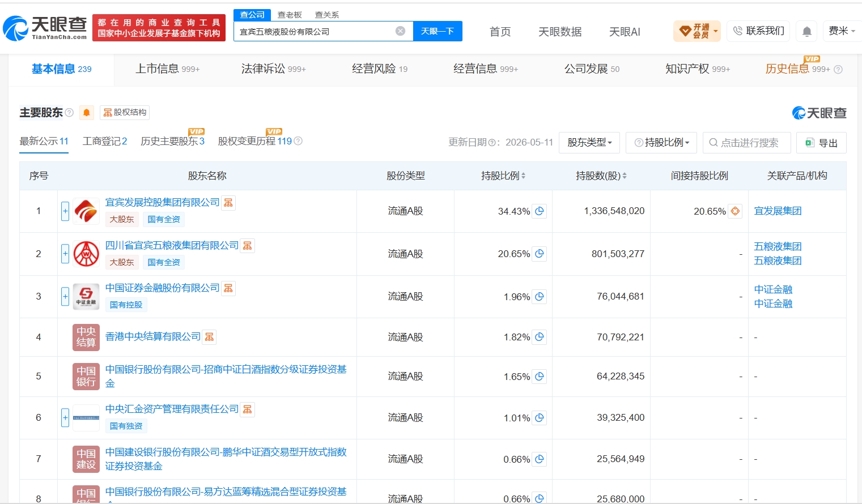This screenshot has width=862, height=504.
Task: Click the 中证金融 company logo
Action: pos(86,296)
